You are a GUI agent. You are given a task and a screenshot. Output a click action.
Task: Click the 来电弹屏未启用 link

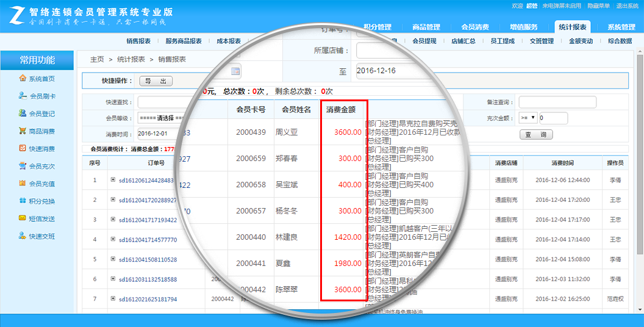point(562,5)
